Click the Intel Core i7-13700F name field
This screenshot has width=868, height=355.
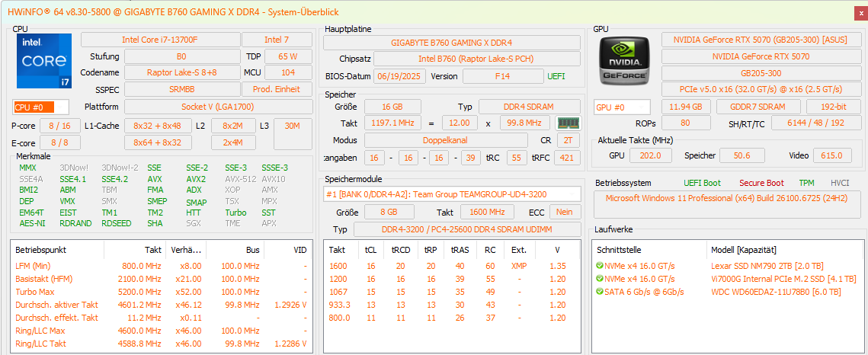click(161, 40)
